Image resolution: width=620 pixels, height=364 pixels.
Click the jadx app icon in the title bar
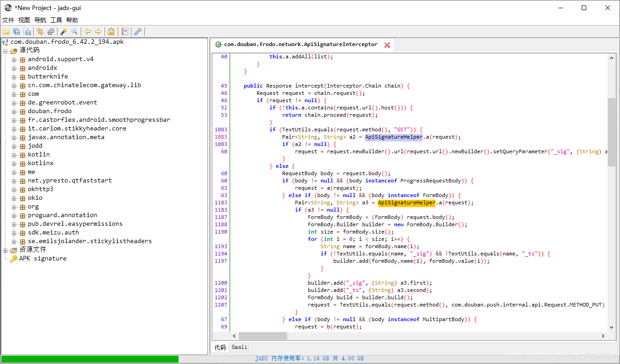pos(8,8)
